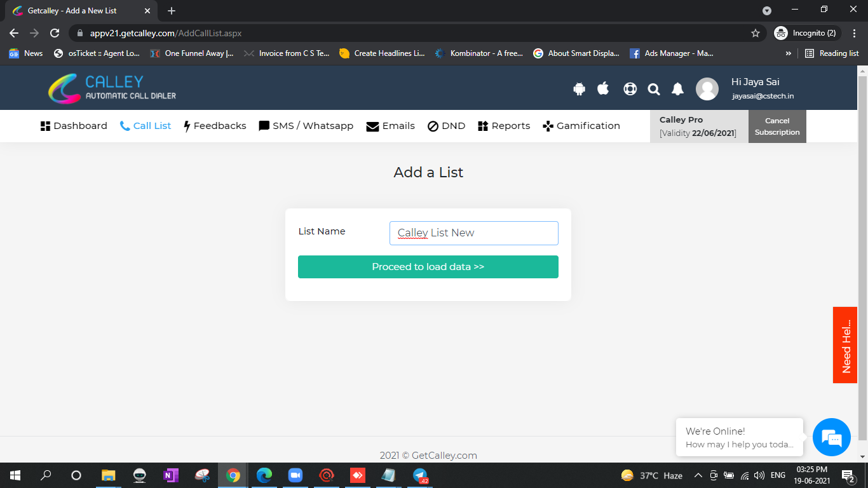The width and height of the screenshot is (868, 488).
Task: Open the weather 37°C Haze widget
Action: 652,475
